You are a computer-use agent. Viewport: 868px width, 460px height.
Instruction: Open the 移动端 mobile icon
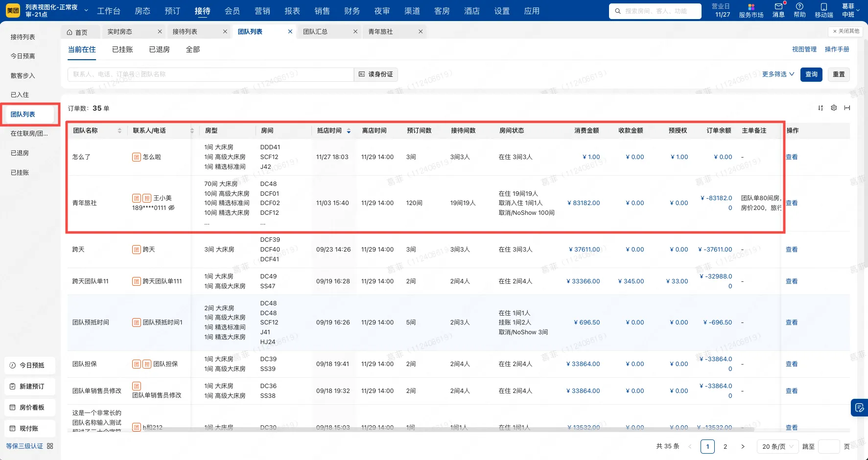point(823,10)
